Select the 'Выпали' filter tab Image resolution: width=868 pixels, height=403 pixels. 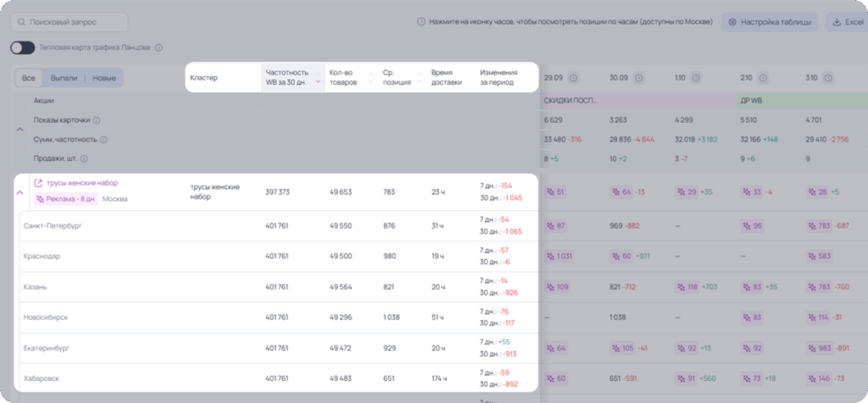[x=64, y=78]
